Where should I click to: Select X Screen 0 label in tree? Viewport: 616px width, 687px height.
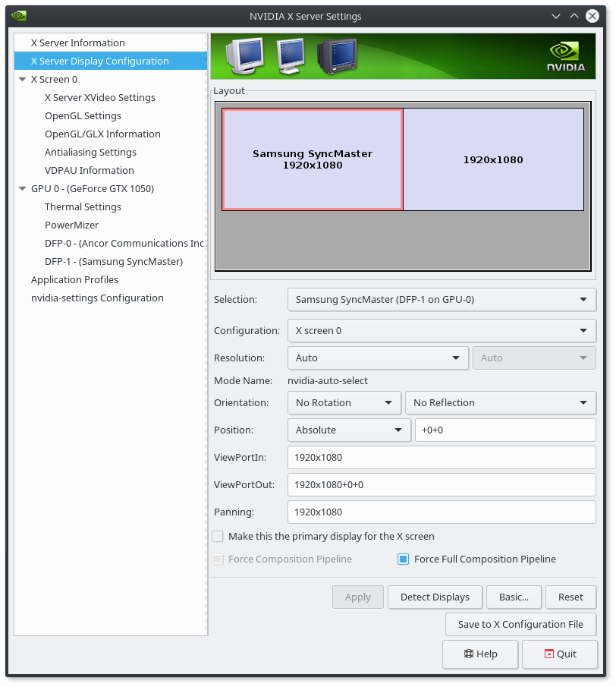[54, 79]
